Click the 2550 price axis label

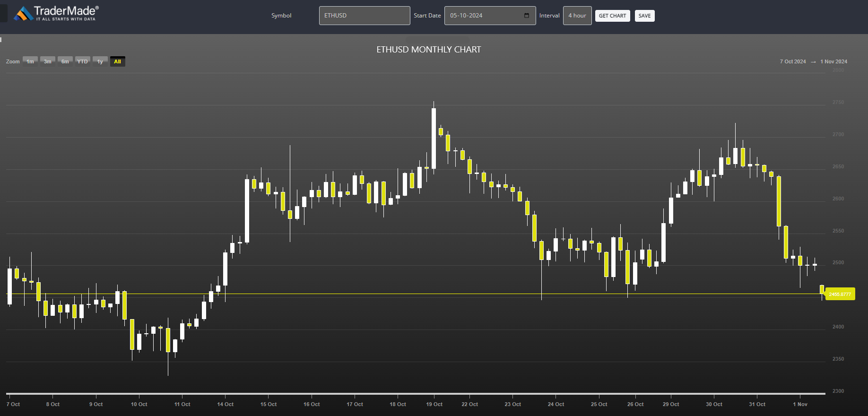pos(838,231)
